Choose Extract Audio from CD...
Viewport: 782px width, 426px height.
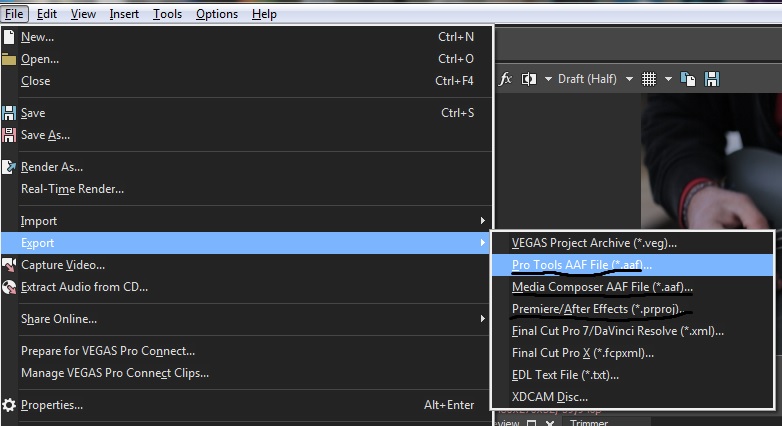click(x=247, y=287)
